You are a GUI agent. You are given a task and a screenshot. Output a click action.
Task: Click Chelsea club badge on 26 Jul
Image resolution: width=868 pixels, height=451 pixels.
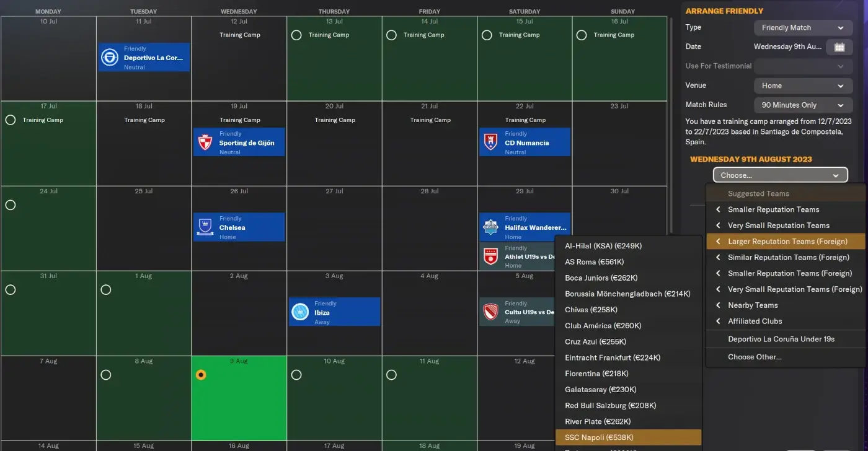pos(205,227)
